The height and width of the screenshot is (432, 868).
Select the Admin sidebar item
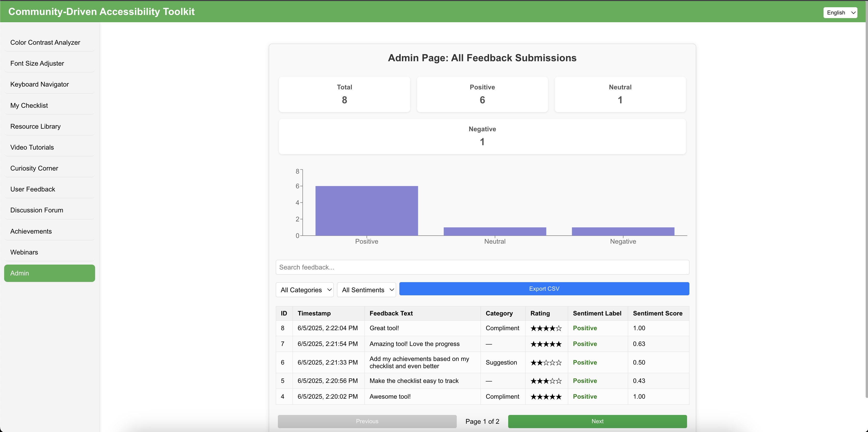tap(49, 273)
